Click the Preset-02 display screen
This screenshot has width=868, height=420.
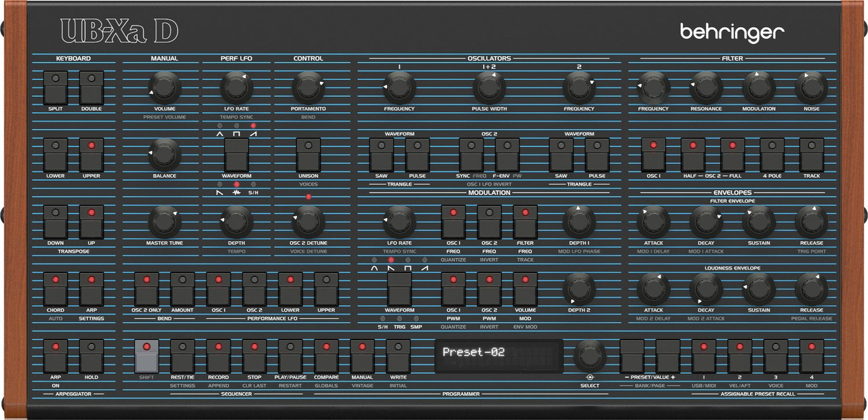[498, 356]
